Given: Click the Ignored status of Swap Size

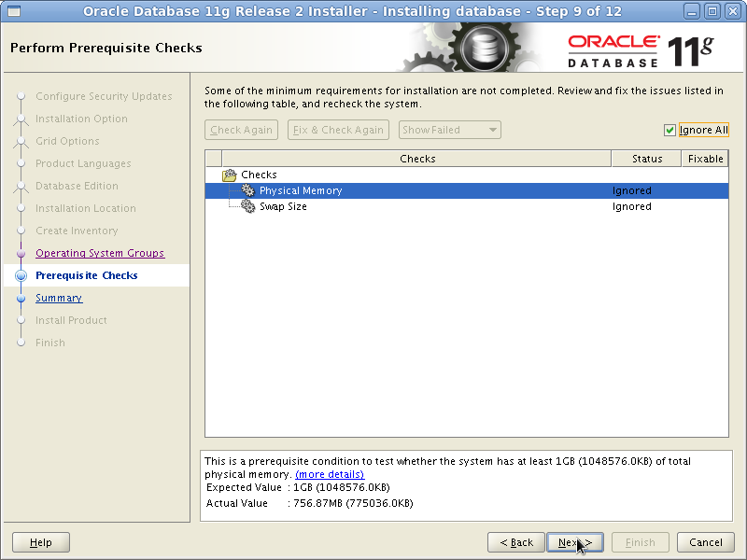Looking at the screenshot, I should (x=632, y=206).
